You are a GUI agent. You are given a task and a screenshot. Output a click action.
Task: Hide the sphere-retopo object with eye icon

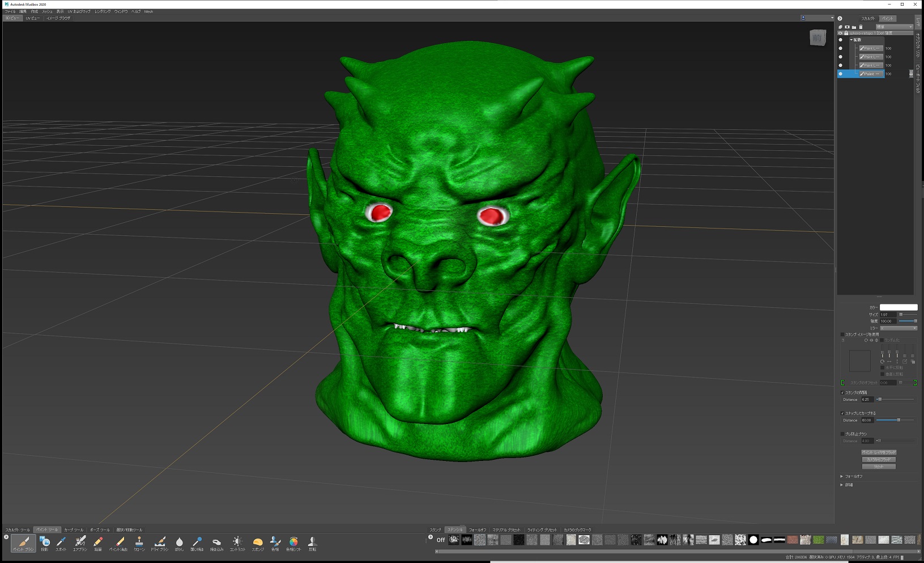[x=840, y=33]
